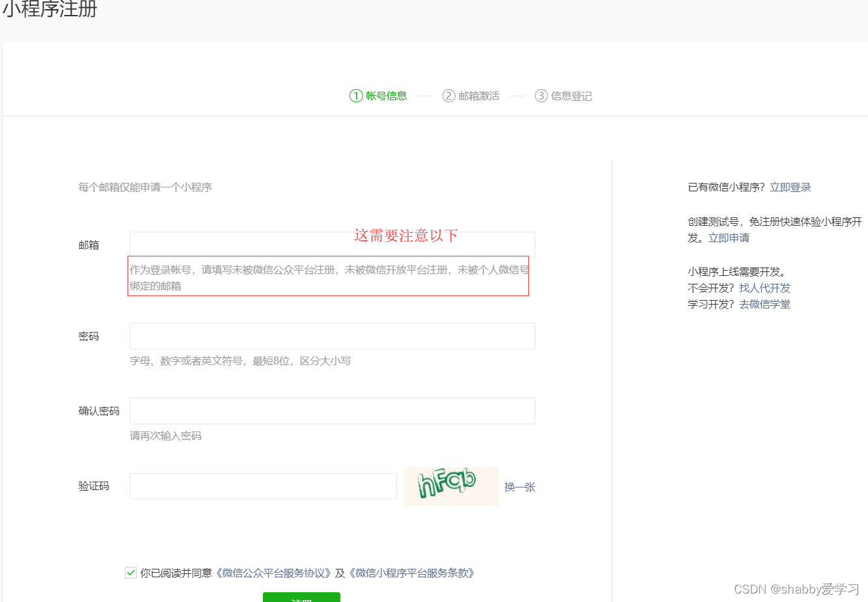The width and height of the screenshot is (868, 602).
Task: Select the 信息登记 step label
Action: click(571, 96)
